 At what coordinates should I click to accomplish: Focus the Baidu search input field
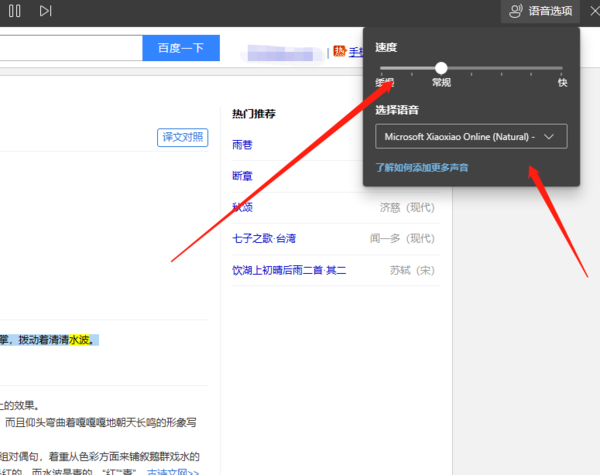[x=70, y=48]
